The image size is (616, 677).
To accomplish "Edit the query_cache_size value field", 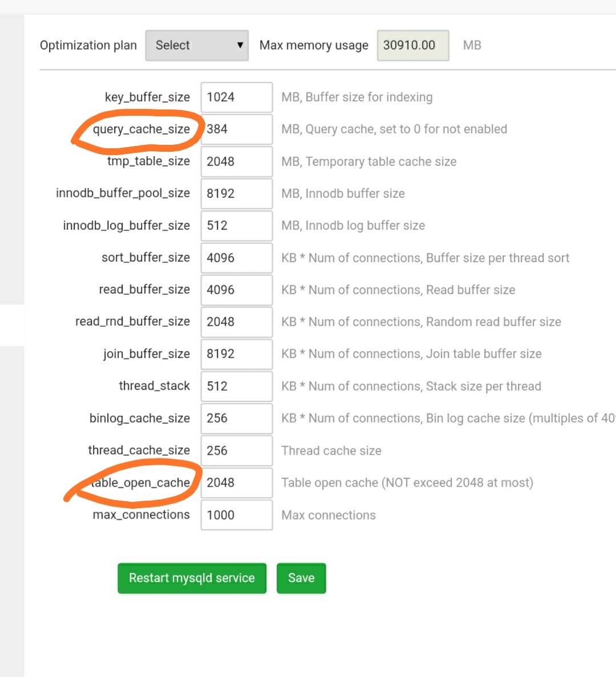I will pyautogui.click(x=236, y=129).
